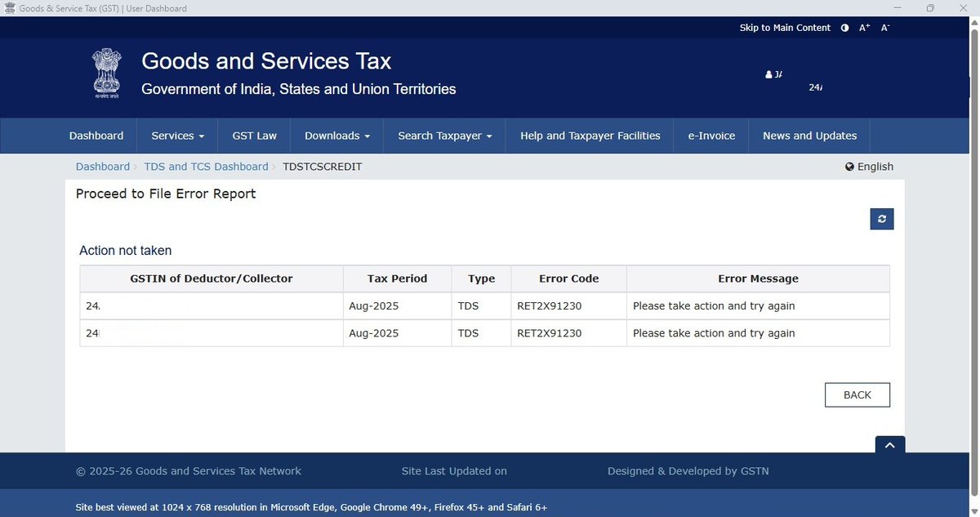Click the BACK button
This screenshot has height=517, width=980.
(857, 394)
